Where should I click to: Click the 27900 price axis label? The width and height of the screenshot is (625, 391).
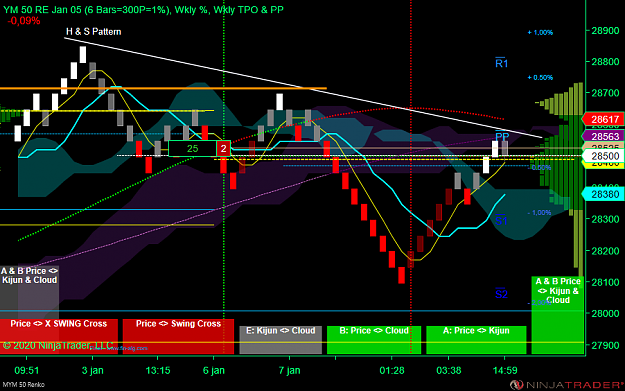605,345
